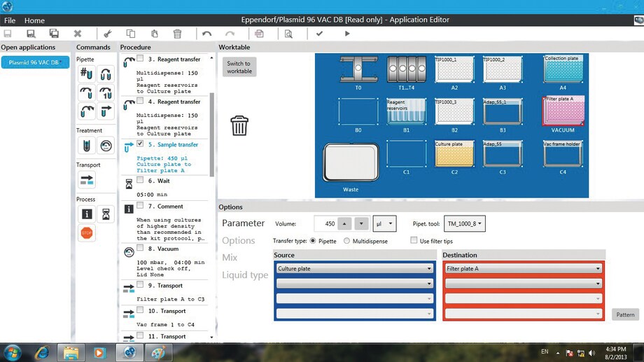
Task: Switch to the Liquid type section tab
Action: [245, 275]
